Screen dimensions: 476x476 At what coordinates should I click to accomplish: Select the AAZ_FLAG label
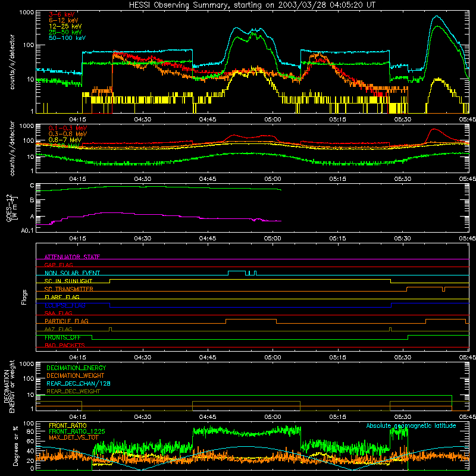58,329
